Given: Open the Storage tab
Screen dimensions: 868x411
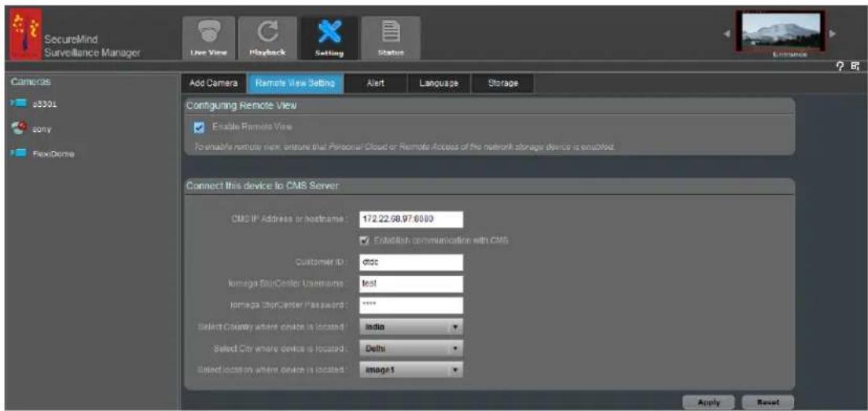Looking at the screenshot, I should [x=502, y=83].
